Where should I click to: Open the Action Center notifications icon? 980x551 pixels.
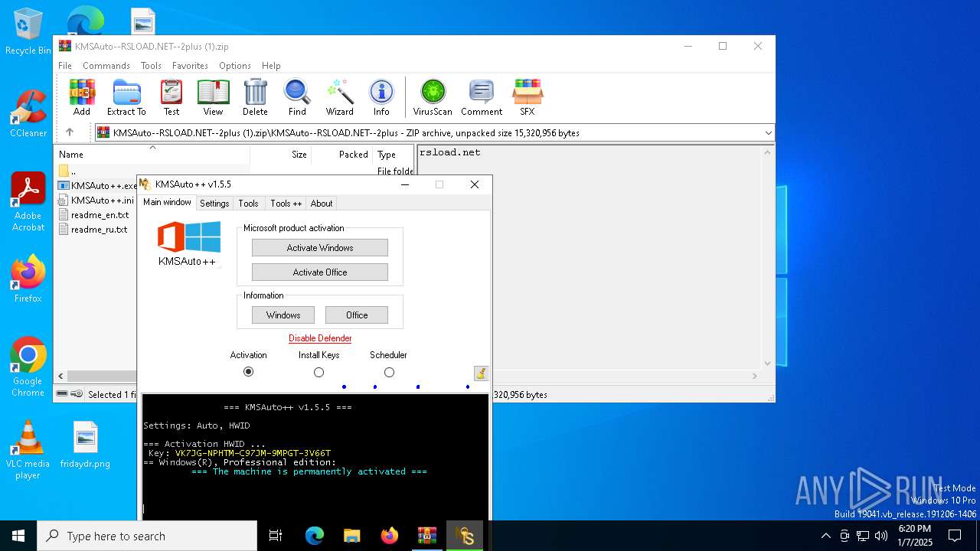[x=955, y=536]
